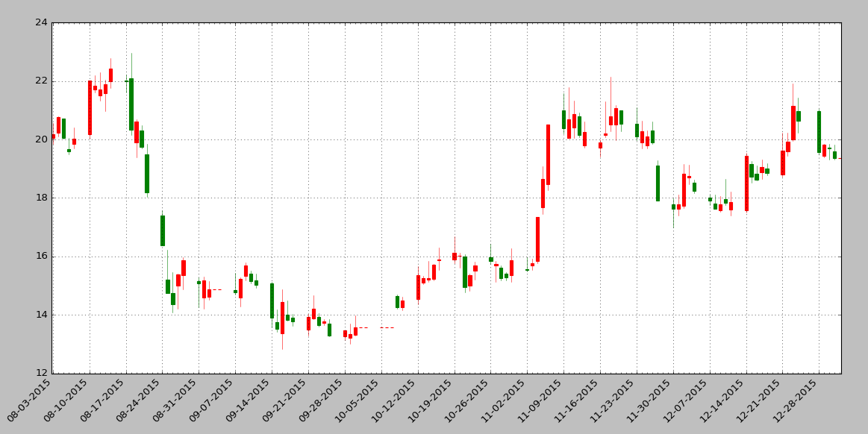Select the 08-10-2015 date label

pos(66,400)
